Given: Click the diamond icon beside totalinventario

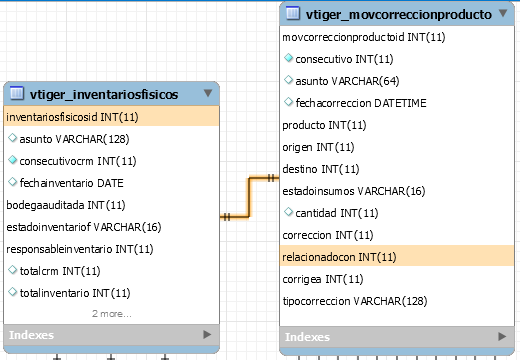Looking at the screenshot, I should point(12,292).
